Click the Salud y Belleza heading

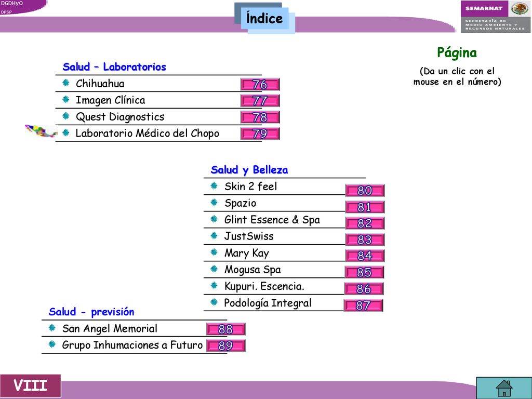click(x=249, y=170)
